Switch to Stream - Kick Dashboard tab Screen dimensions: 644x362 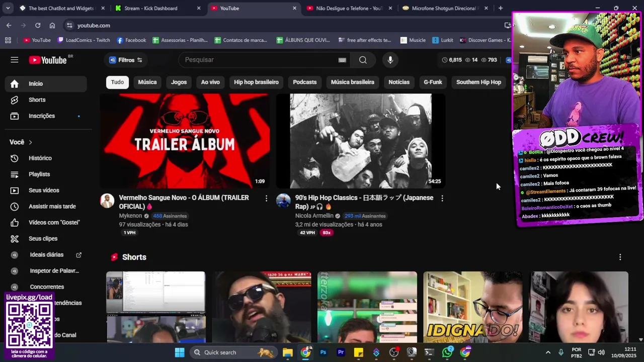click(157, 8)
